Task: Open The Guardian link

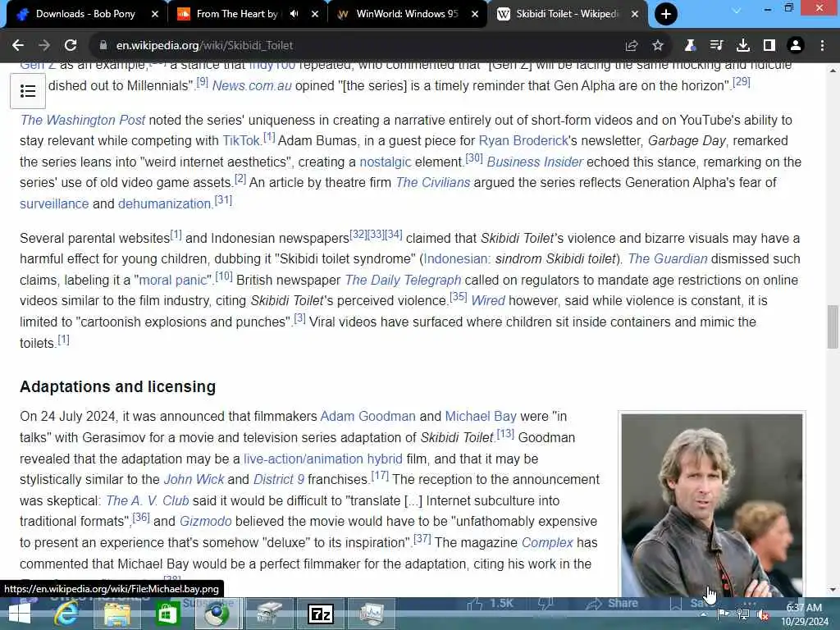Action: tap(668, 258)
